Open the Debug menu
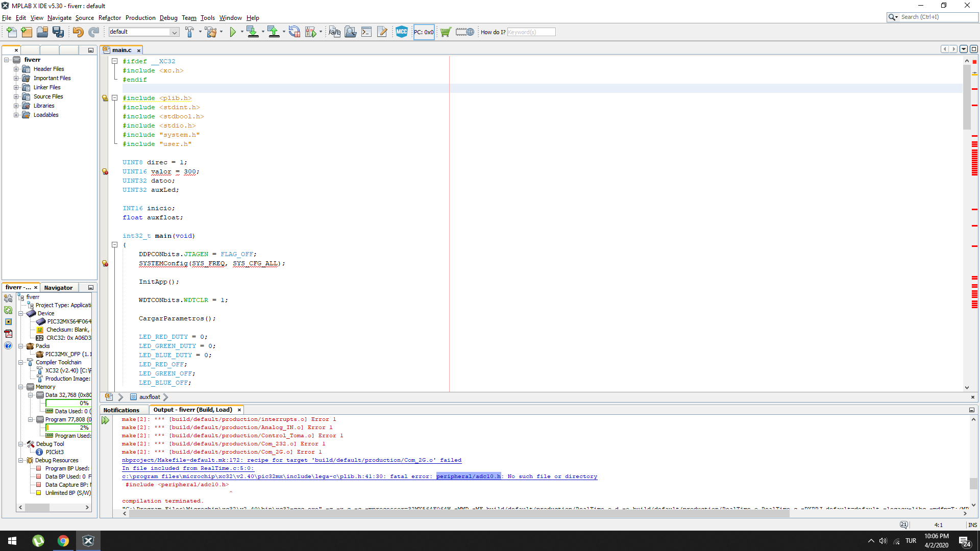The height and width of the screenshot is (551, 980). pyautogui.click(x=168, y=18)
